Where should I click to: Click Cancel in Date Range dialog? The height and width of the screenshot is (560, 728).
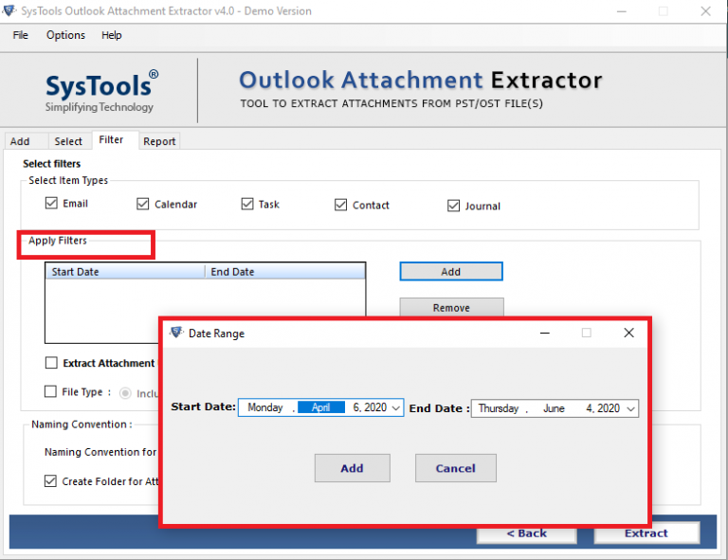click(x=455, y=468)
